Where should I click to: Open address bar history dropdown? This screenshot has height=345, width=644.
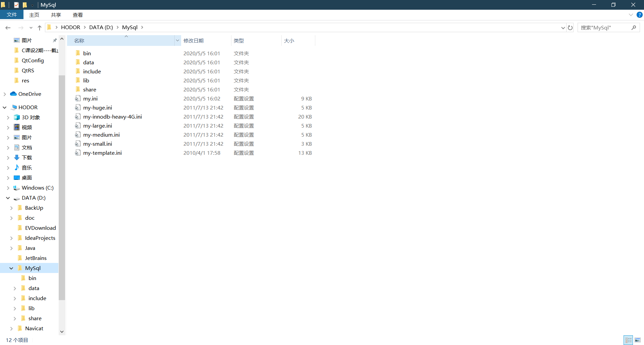[563, 27]
